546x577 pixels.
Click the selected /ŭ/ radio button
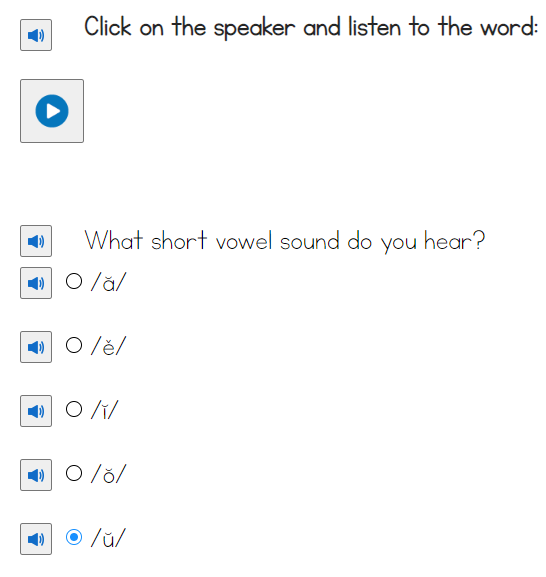click(x=74, y=537)
